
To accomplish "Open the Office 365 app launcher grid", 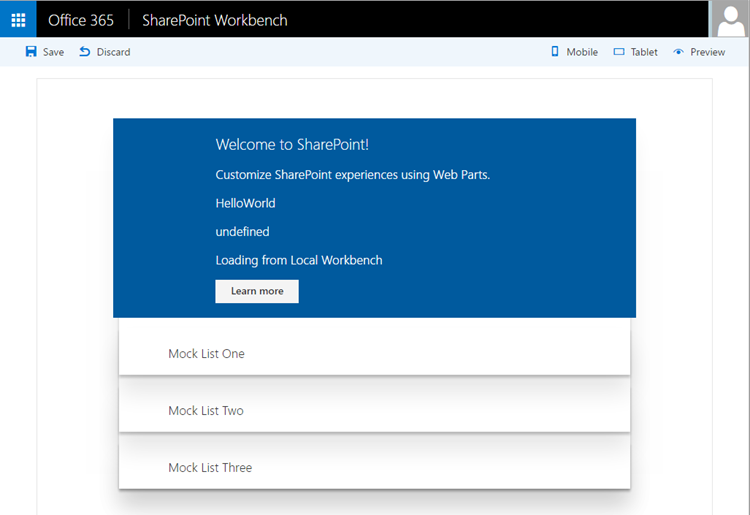I will point(18,20).
